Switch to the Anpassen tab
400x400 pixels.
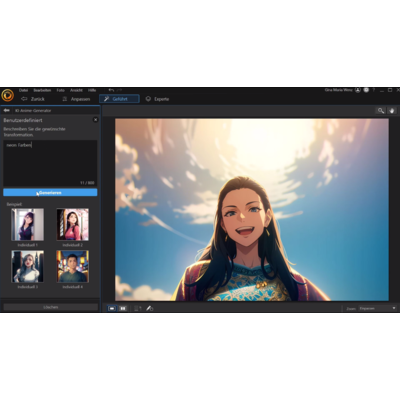[76, 99]
